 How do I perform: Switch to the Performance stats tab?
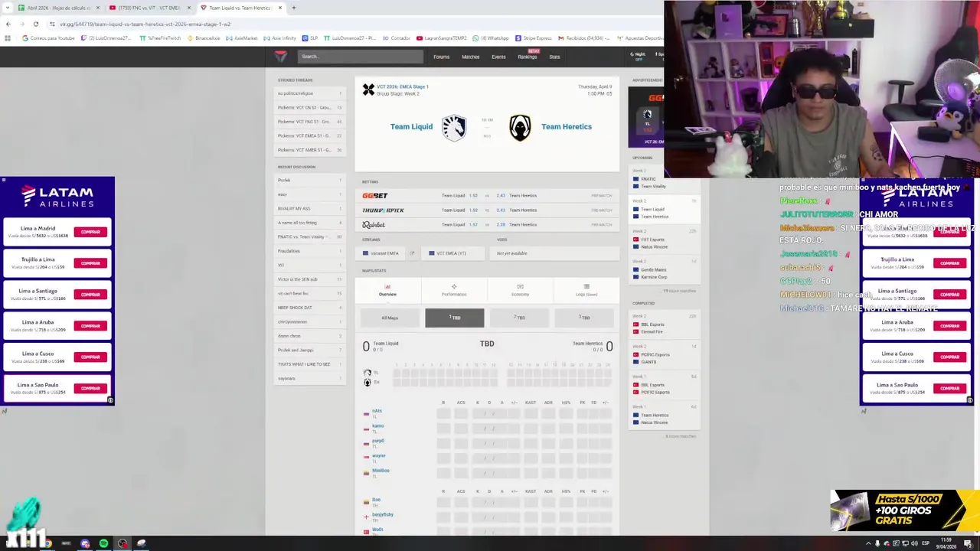[454, 290]
